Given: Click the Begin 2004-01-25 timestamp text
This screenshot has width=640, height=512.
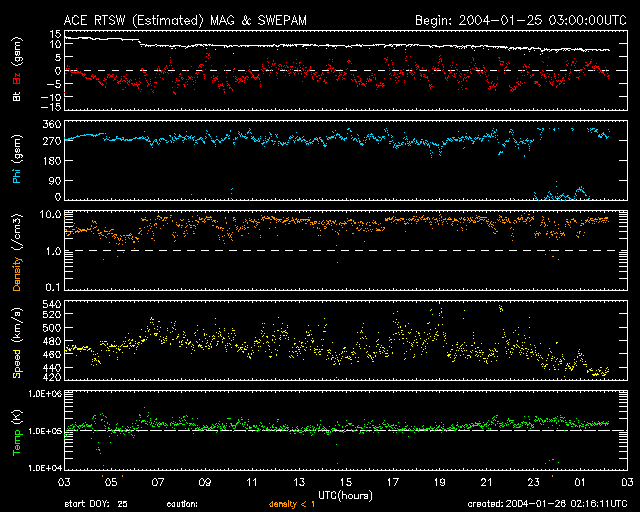Looking at the screenshot, I should (x=519, y=19).
